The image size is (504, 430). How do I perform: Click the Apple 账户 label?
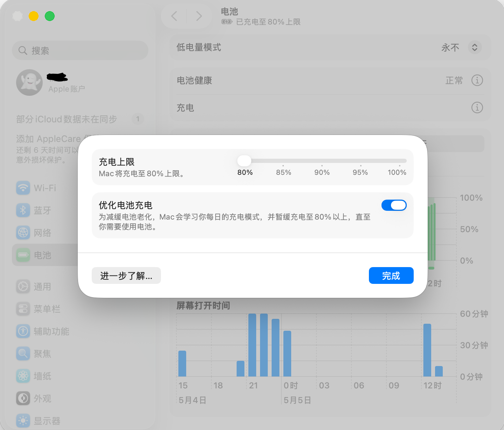coord(66,89)
